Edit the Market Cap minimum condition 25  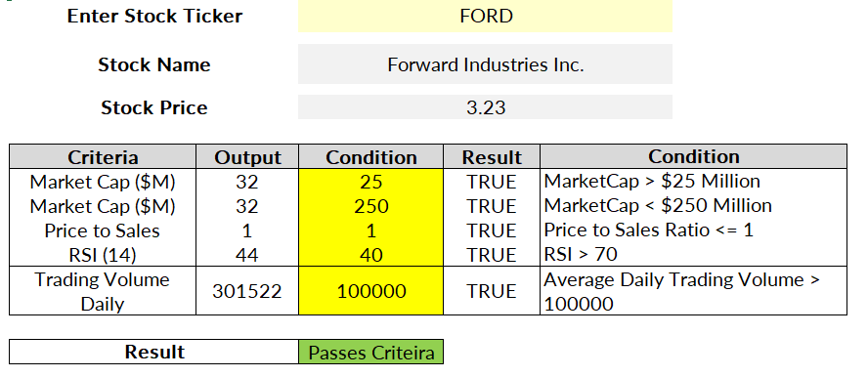coord(370,182)
